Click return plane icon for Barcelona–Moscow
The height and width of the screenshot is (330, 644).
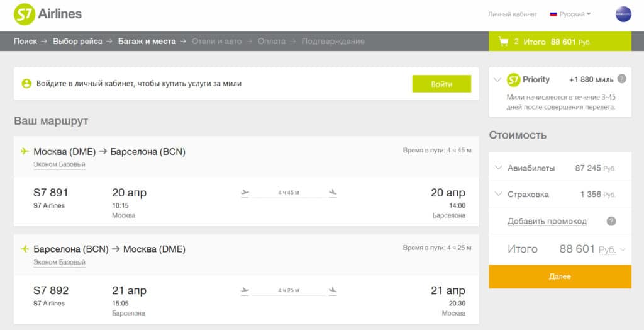tap(25, 249)
